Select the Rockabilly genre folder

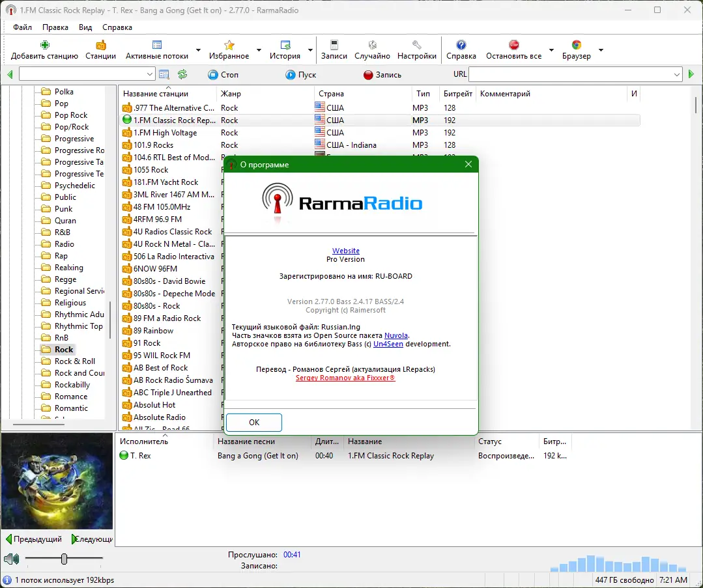pyautogui.click(x=66, y=385)
